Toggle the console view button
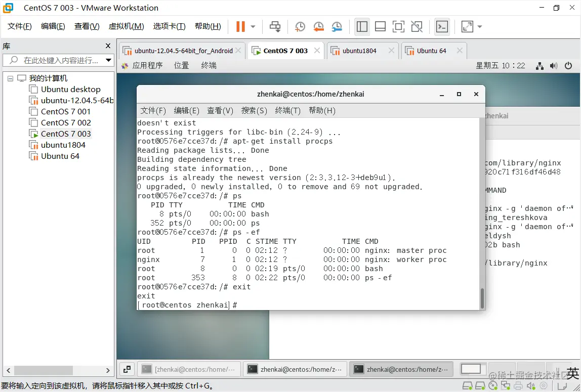Viewport: 581px width, 392px height. coord(442,26)
